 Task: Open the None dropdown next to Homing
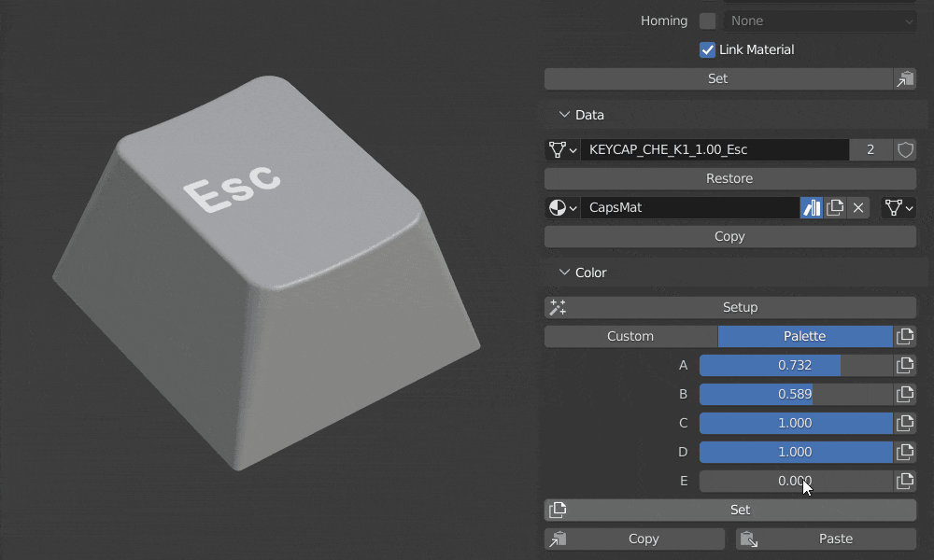point(819,21)
